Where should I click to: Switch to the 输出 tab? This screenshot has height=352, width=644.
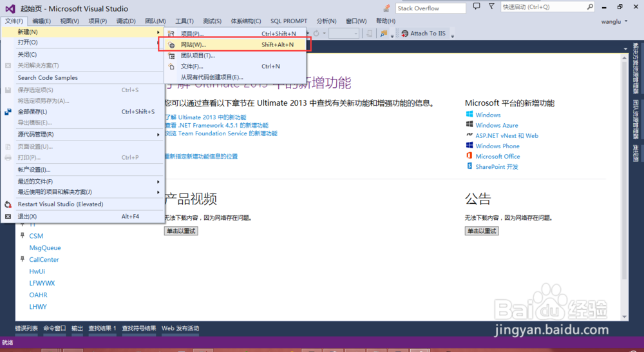(77, 328)
